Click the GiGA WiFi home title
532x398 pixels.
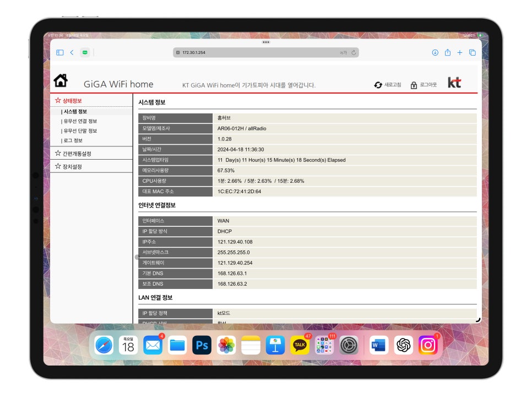118,84
